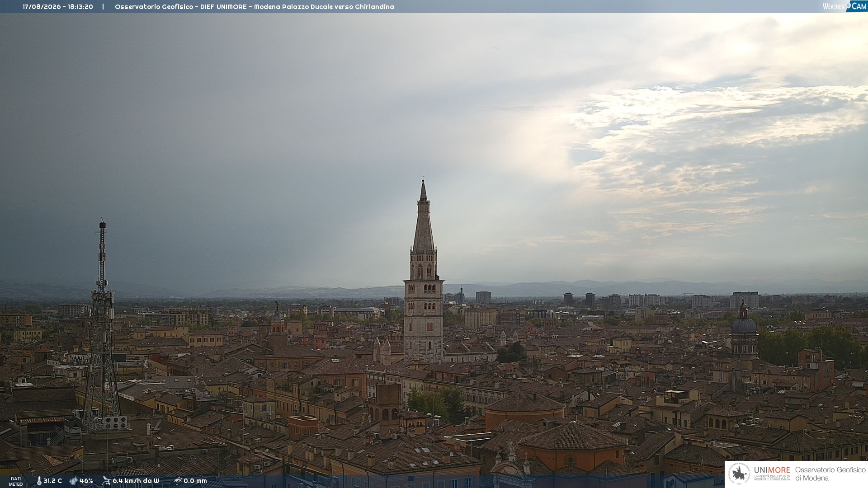Open the UNIMORE wordmark link
The image size is (868, 488).
click(772, 470)
